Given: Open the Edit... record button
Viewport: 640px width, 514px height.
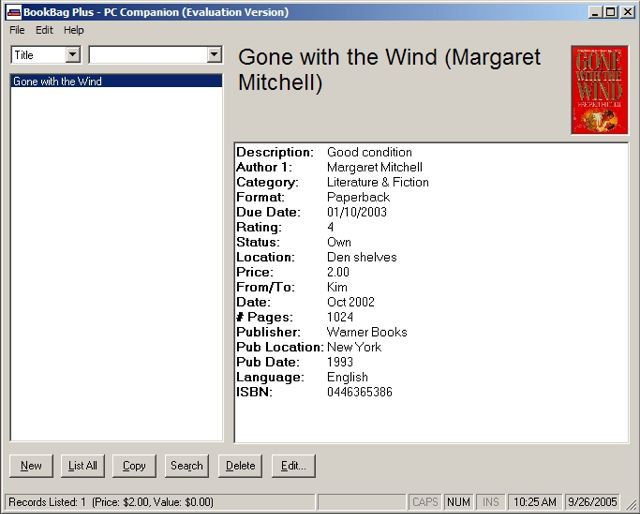Looking at the screenshot, I should click(293, 466).
